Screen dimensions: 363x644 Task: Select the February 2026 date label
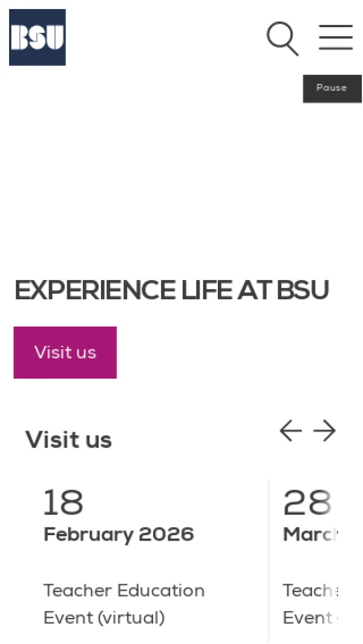[119, 535]
